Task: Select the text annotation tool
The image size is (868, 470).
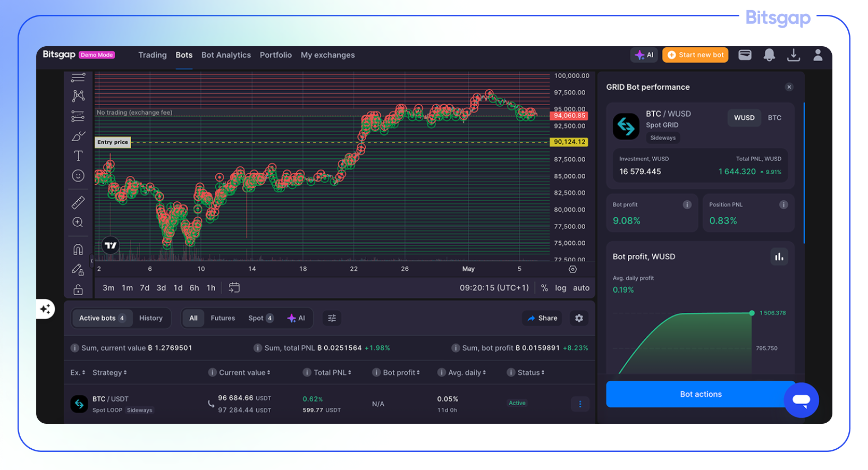Action: (x=78, y=156)
